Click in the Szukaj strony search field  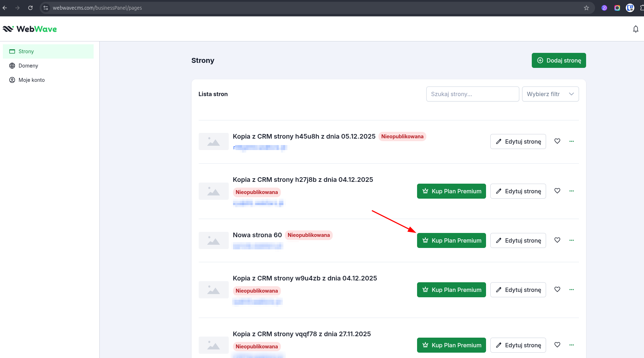472,94
